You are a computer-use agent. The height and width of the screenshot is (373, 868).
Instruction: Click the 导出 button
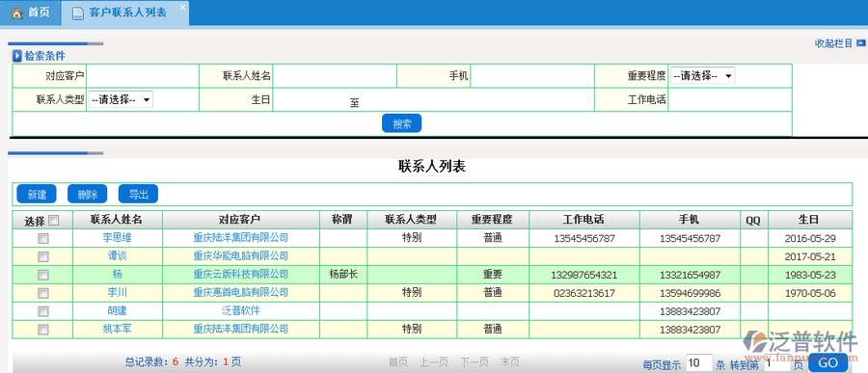(x=138, y=195)
